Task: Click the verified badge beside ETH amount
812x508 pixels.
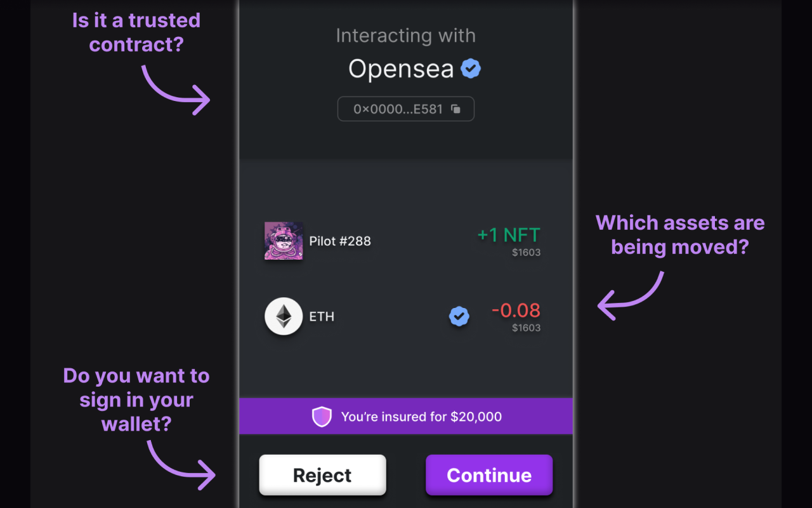Action: pos(459,316)
